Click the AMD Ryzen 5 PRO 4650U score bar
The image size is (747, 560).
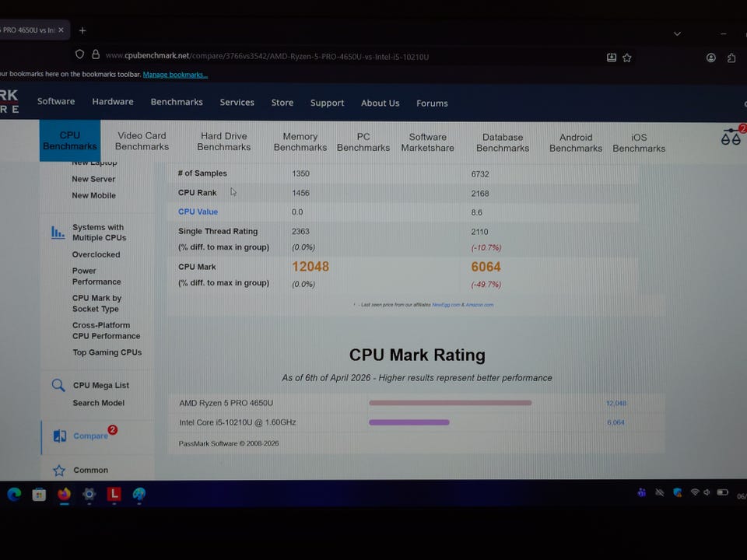[451, 403]
